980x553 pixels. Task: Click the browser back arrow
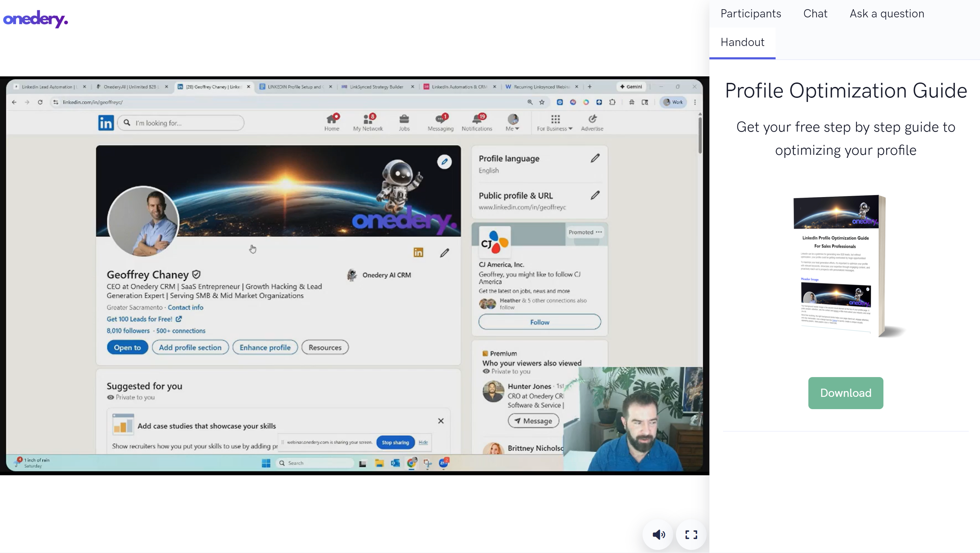pyautogui.click(x=14, y=102)
